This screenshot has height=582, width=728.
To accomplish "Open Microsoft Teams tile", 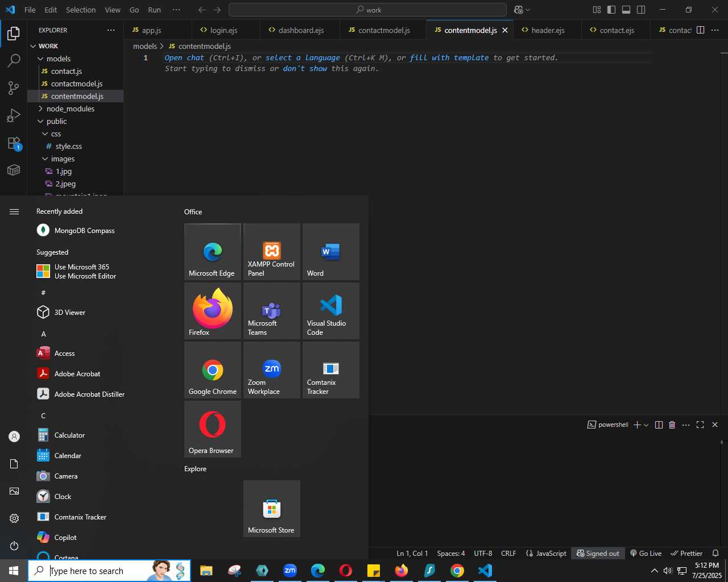I will 272,311.
